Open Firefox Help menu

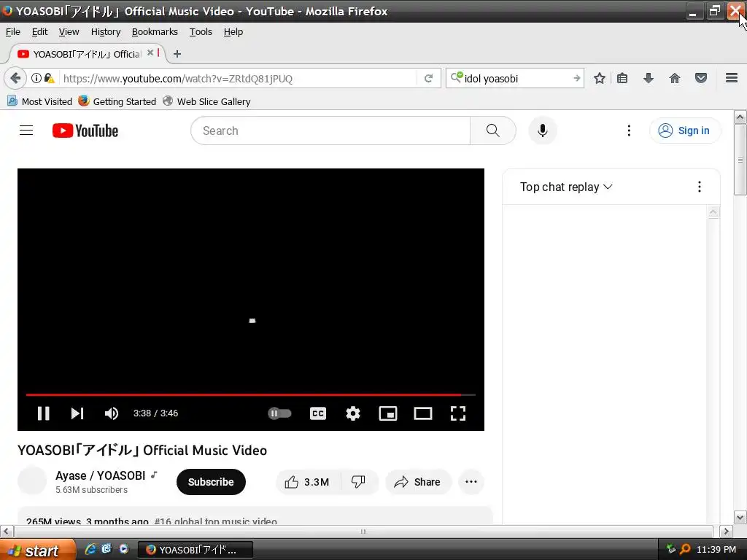(233, 32)
